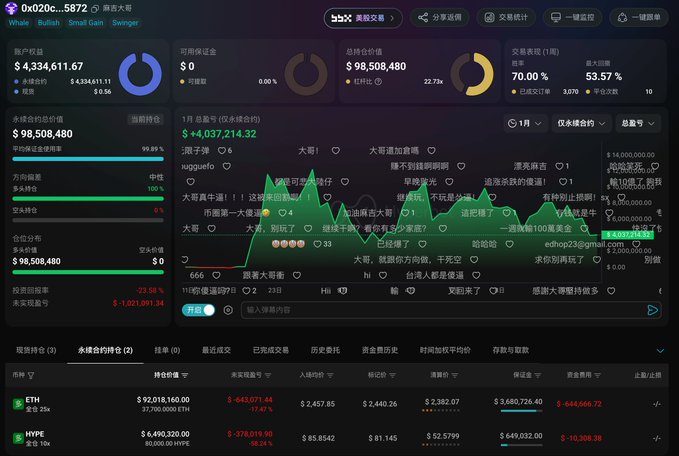The image size is (679, 456).
Task: Click the Whale tag
Action: tap(19, 23)
